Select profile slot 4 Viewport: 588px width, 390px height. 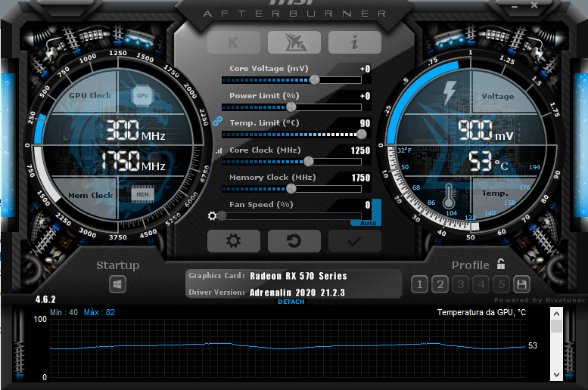tap(481, 285)
